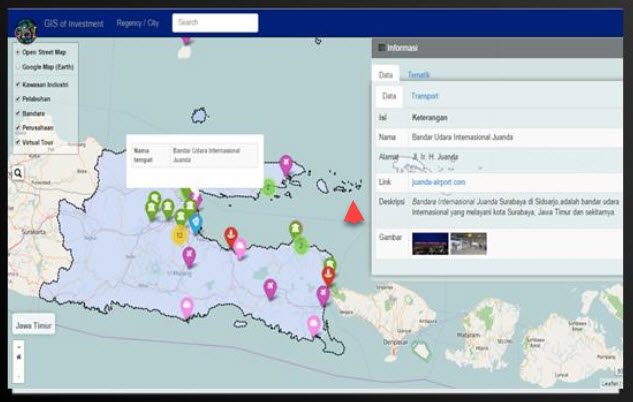Select pink marker at the southeastern tip
The image size is (633, 402).
314,326
